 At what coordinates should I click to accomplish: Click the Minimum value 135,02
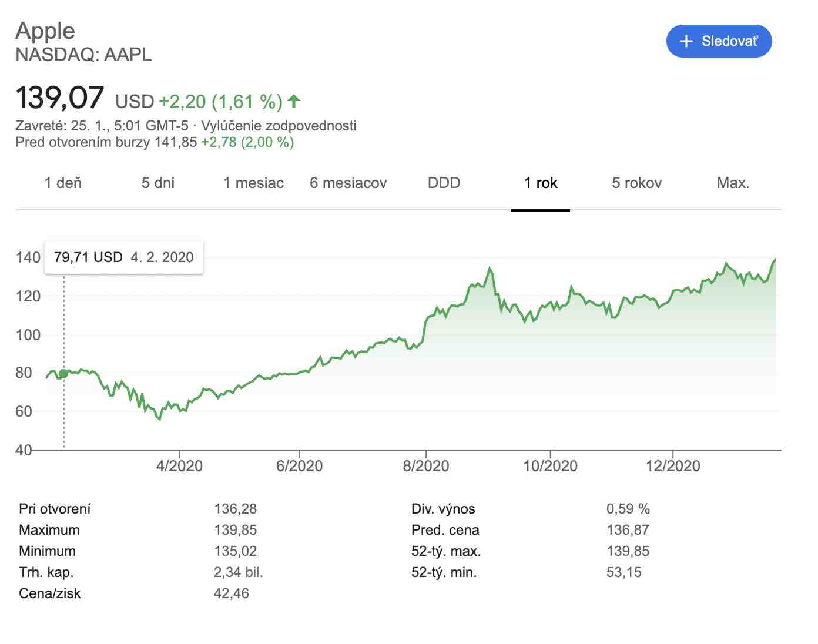[235, 551]
